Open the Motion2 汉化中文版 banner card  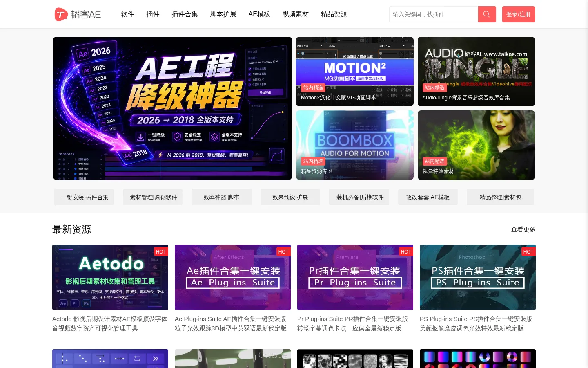[x=355, y=72]
